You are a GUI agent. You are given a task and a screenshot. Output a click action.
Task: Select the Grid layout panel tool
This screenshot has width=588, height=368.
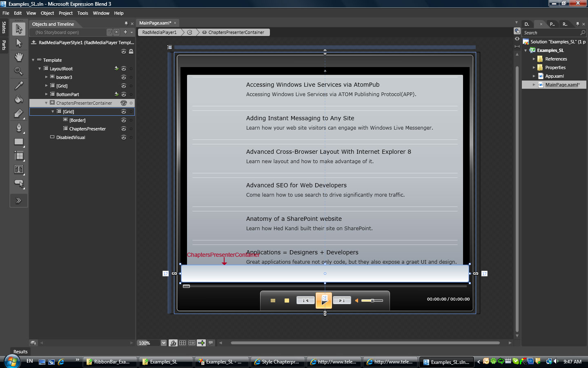(x=19, y=156)
